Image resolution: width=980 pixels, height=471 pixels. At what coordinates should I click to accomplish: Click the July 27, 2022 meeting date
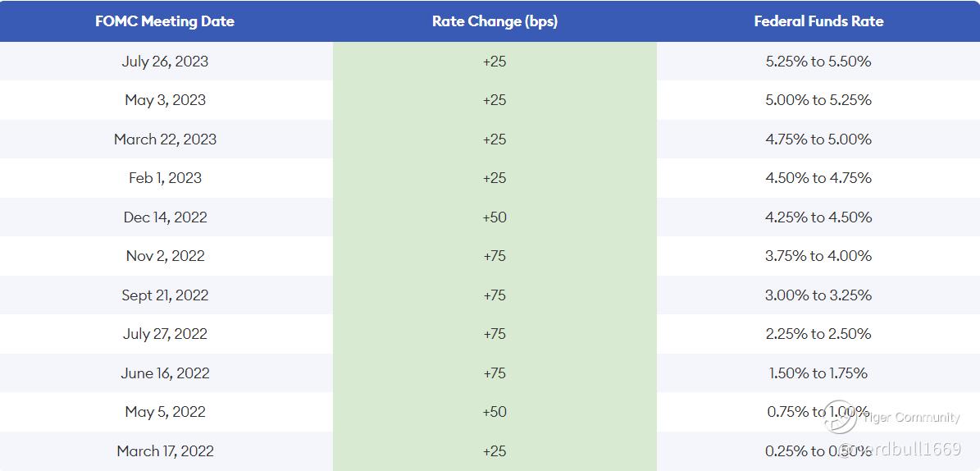(165, 333)
